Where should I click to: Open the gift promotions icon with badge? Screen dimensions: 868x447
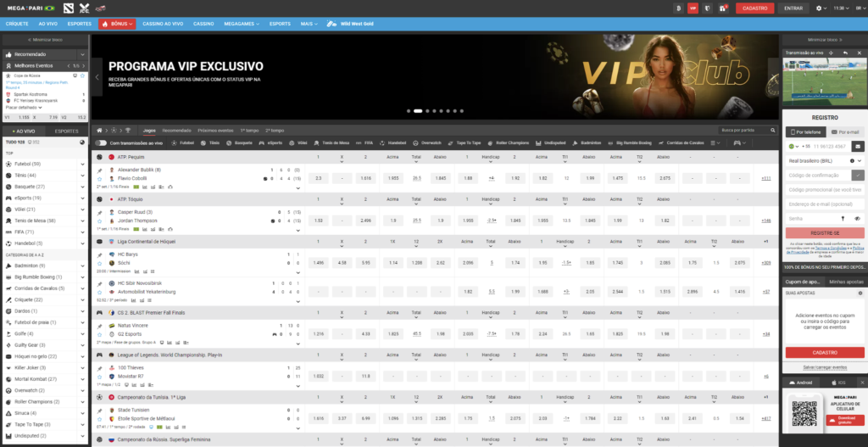tap(722, 8)
